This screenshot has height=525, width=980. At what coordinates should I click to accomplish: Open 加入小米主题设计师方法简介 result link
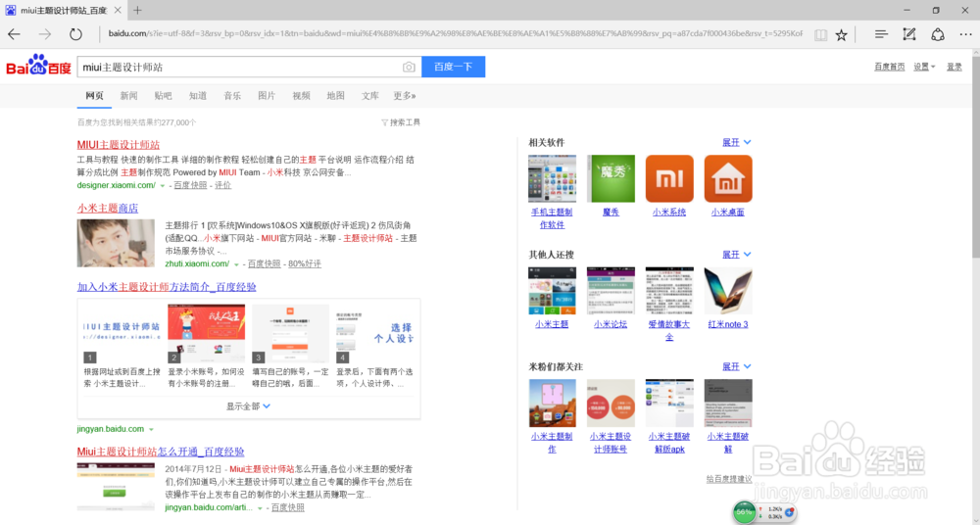[167, 287]
